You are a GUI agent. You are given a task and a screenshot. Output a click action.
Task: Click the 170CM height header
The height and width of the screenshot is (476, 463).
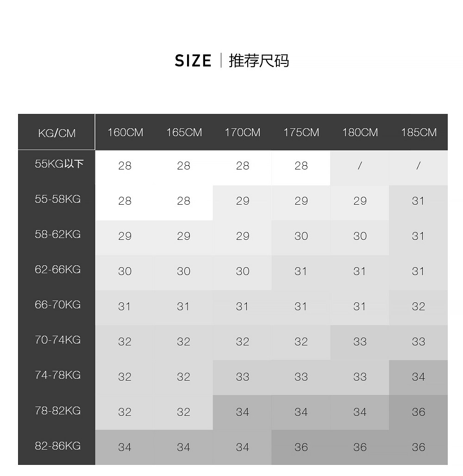pyautogui.click(x=242, y=132)
